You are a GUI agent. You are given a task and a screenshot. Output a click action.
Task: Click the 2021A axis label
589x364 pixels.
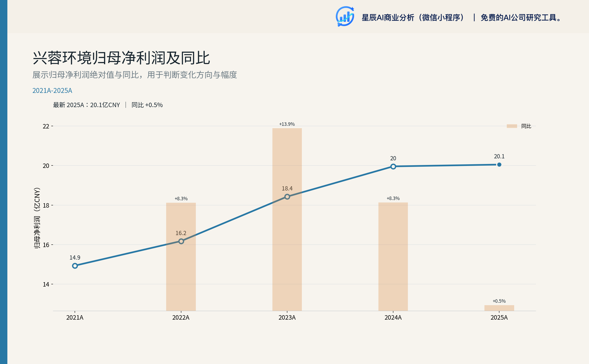click(x=75, y=317)
